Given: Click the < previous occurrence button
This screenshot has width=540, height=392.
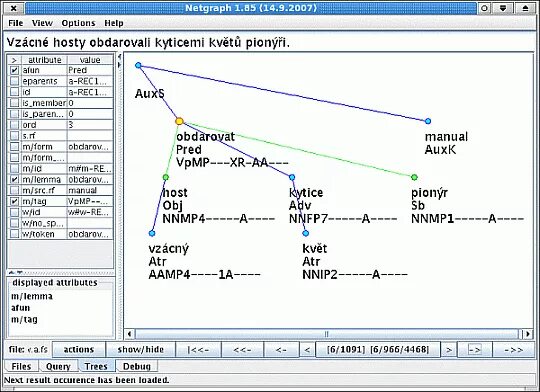Looking at the screenshot, I should [x=307, y=350].
